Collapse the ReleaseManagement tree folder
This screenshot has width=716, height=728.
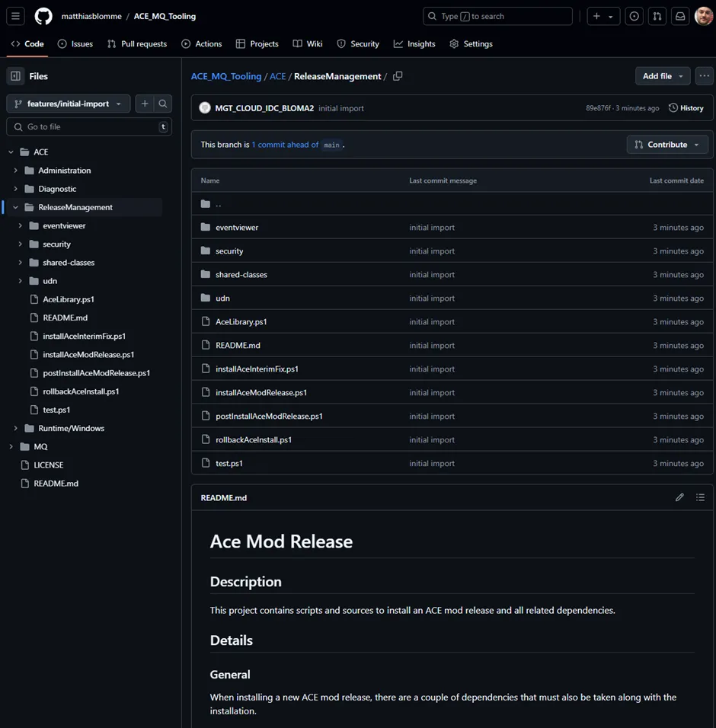[x=15, y=207]
